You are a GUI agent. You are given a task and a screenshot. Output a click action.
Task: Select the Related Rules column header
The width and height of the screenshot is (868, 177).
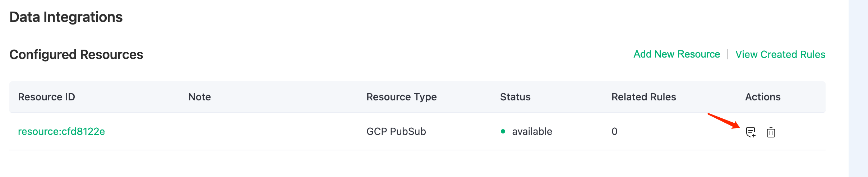point(643,97)
